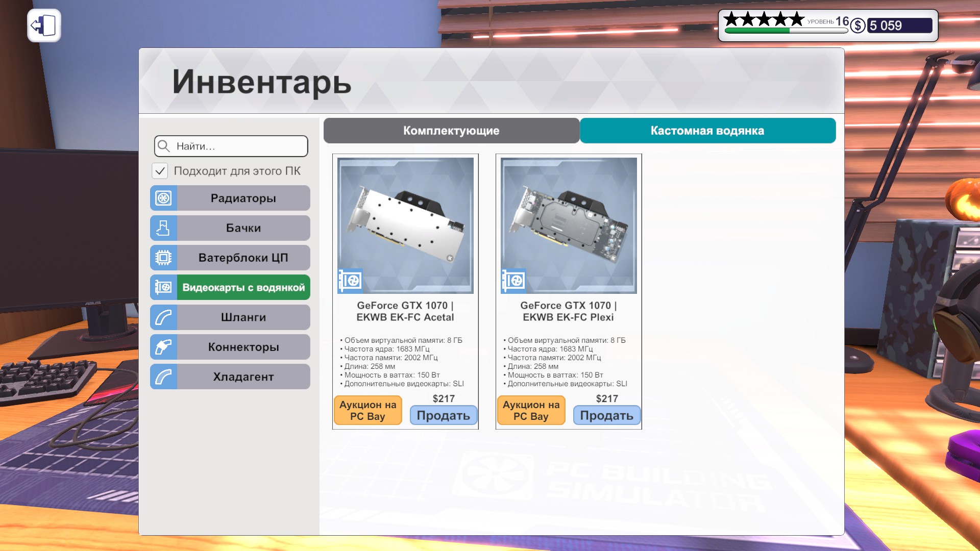Click the green level progress bar
Image resolution: width=980 pixels, height=551 pixels.
pyautogui.click(x=757, y=31)
